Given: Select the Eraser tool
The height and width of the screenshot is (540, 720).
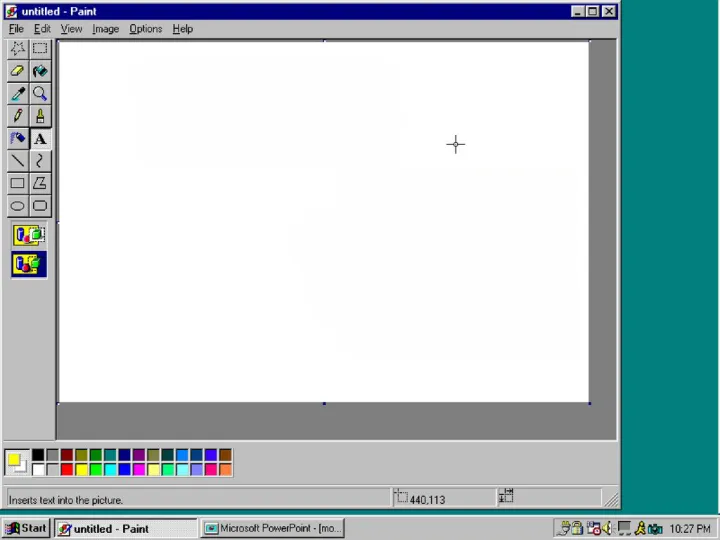Looking at the screenshot, I should (x=17, y=71).
